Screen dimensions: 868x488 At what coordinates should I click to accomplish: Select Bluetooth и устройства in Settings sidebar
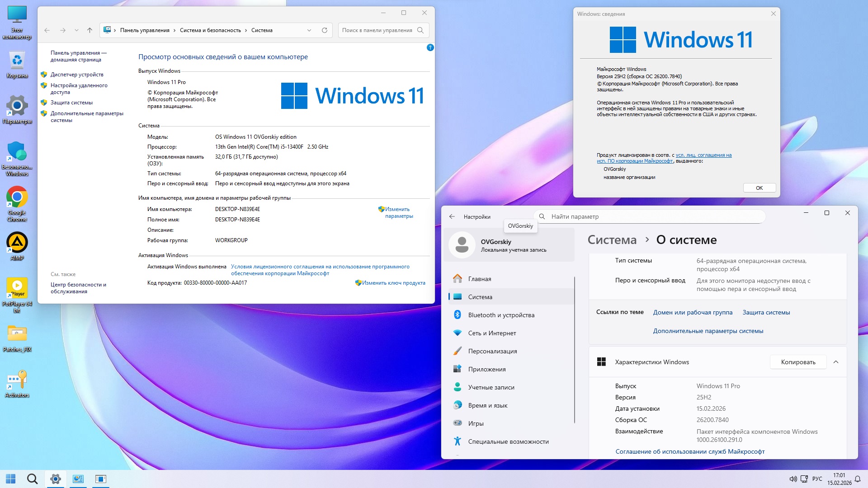coord(501,315)
